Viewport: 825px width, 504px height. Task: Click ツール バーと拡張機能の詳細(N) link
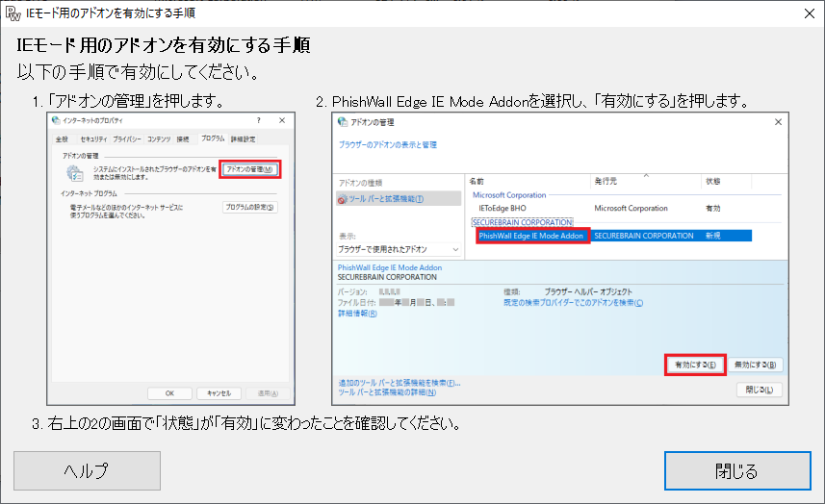coord(387,392)
